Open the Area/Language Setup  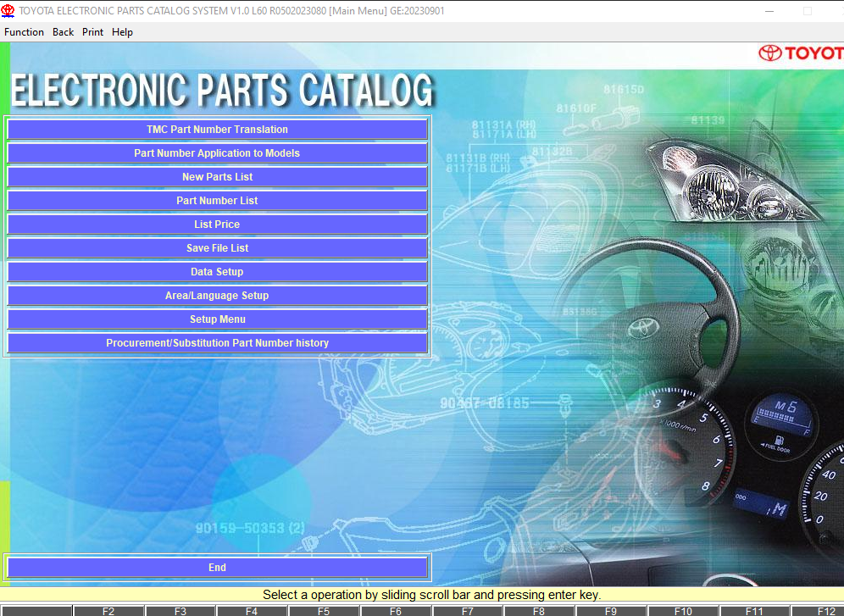pos(217,295)
